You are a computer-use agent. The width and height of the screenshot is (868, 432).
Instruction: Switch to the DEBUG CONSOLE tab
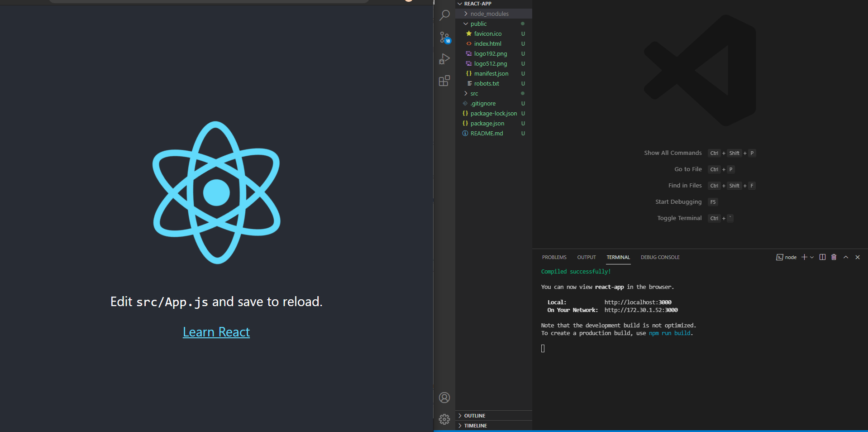[x=660, y=257]
